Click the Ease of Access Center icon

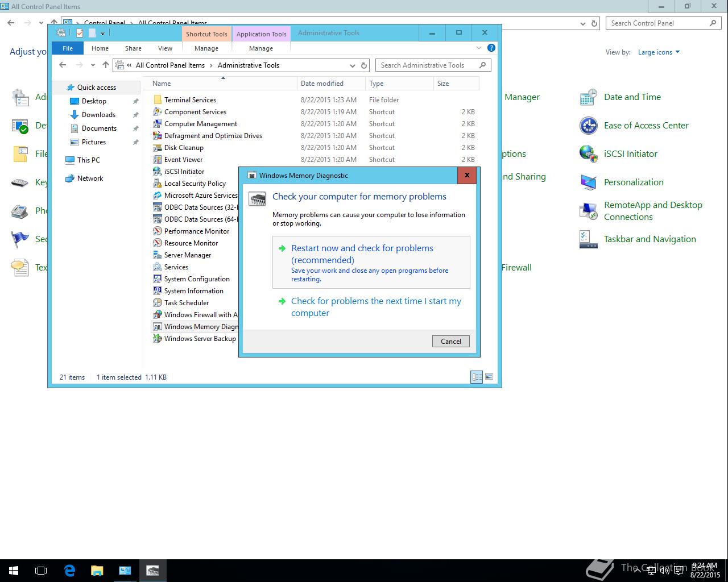coord(588,126)
